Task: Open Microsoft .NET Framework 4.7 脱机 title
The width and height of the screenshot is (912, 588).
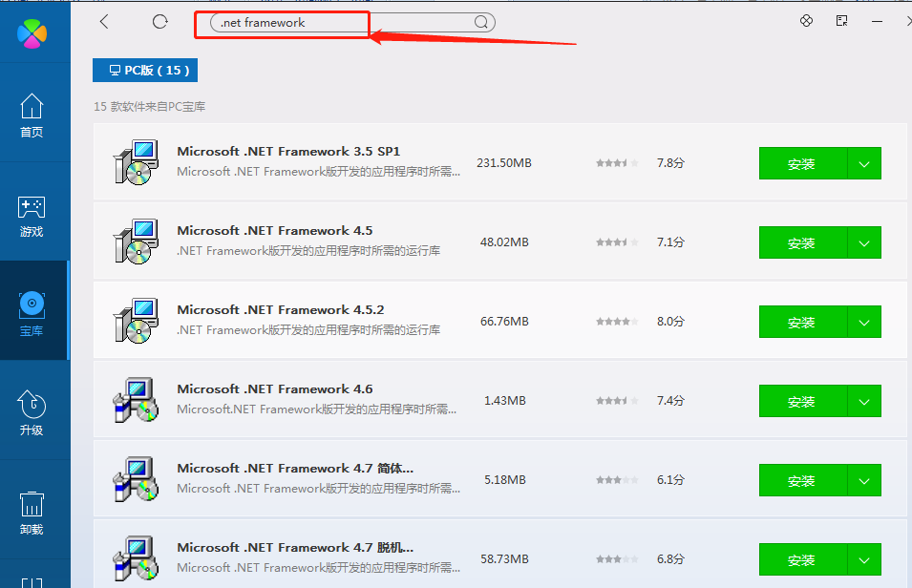Action: [x=295, y=547]
